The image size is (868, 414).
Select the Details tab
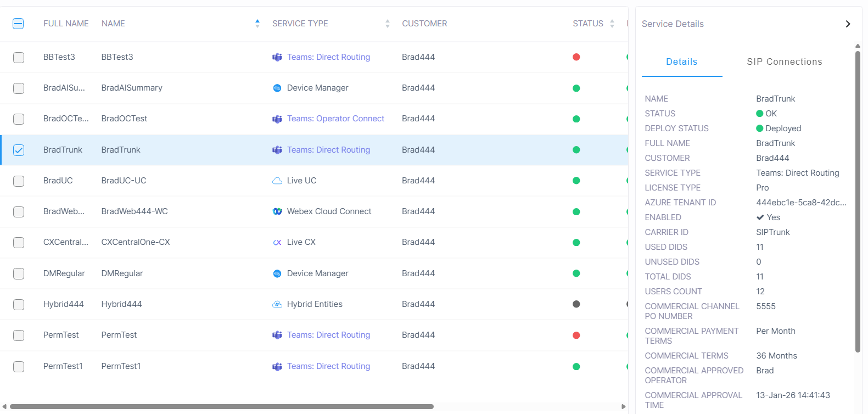(681, 62)
